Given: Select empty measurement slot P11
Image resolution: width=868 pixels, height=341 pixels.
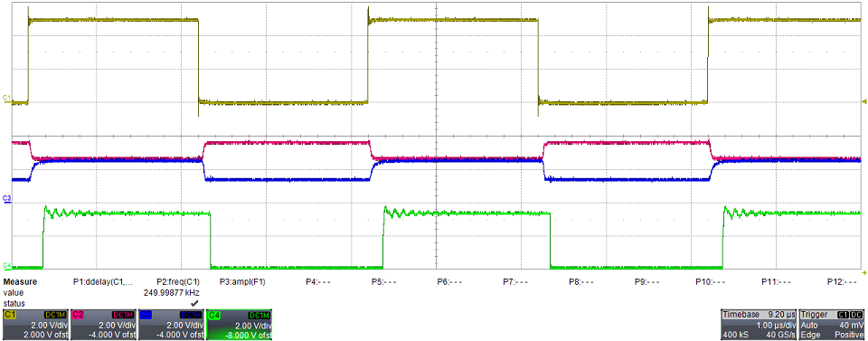Looking at the screenshot, I should tap(776, 282).
